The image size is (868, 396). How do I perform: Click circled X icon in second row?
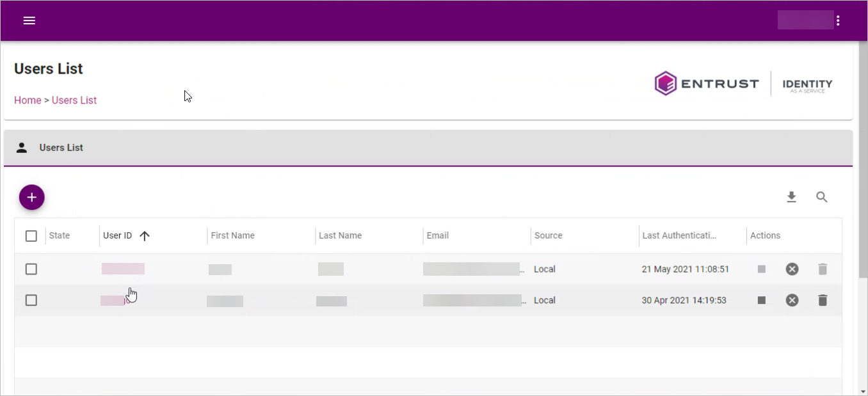(x=792, y=300)
